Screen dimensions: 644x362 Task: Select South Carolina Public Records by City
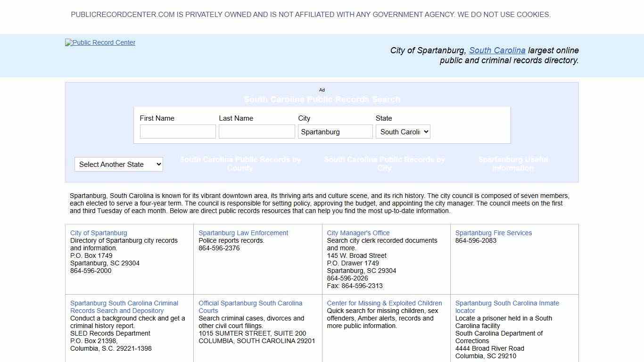tap(384, 164)
